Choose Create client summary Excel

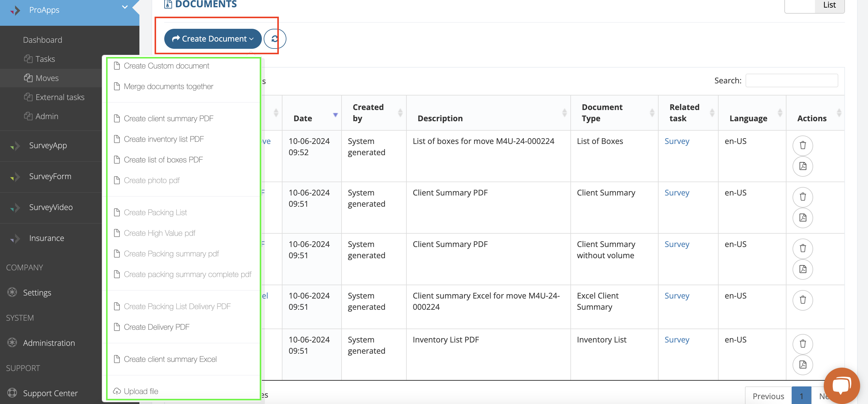click(x=170, y=359)
